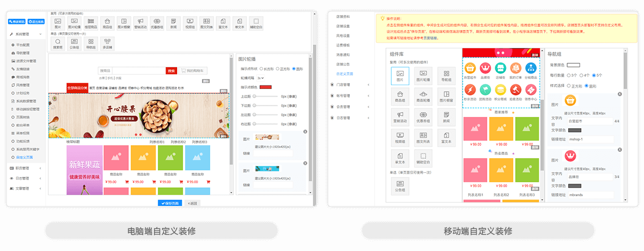Select 3个 per-row quantity option
Screen dimensions: 644x251
click(570, 75)
